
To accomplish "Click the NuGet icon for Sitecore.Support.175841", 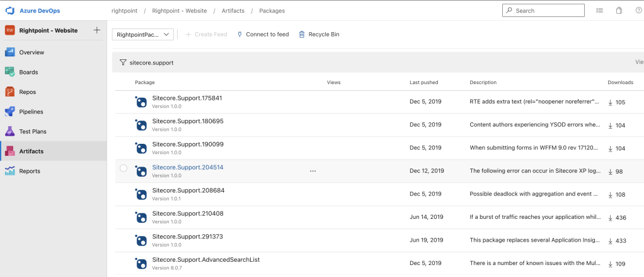I will pyautogui.click(x=141, y=102).
